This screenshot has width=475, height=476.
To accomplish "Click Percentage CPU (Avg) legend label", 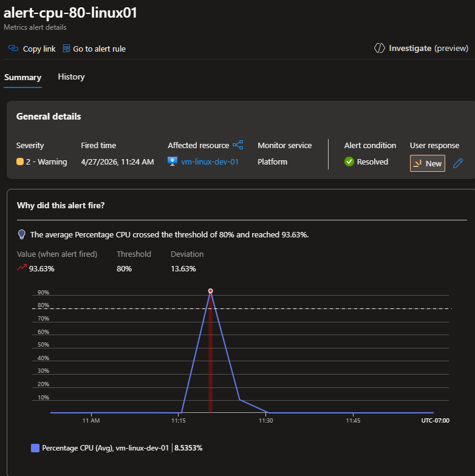I will point(106,448).
